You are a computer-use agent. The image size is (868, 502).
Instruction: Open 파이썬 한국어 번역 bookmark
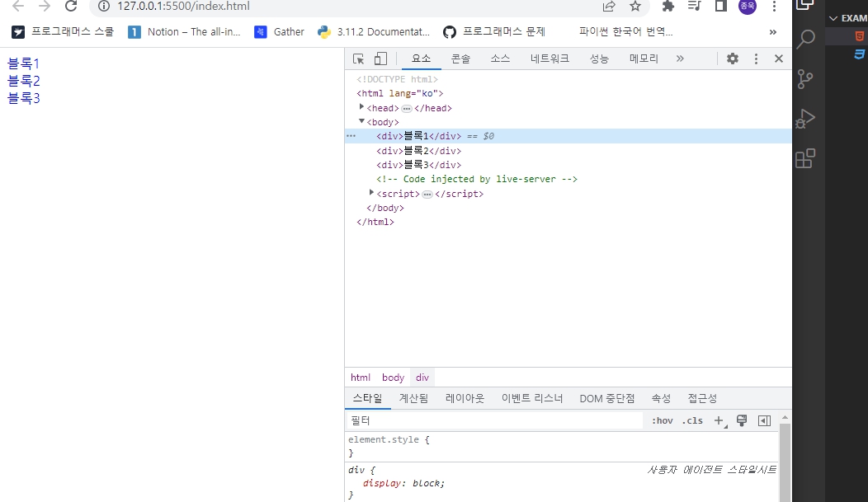tap(626, 32)
